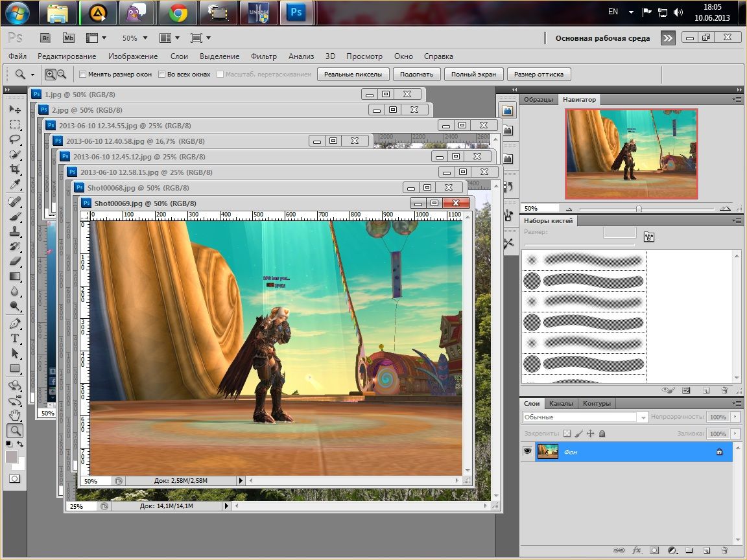Toggle 'Менять размер окон' checkbox
The width and height of the screenshot is (747, 560).
click(82, 75)
